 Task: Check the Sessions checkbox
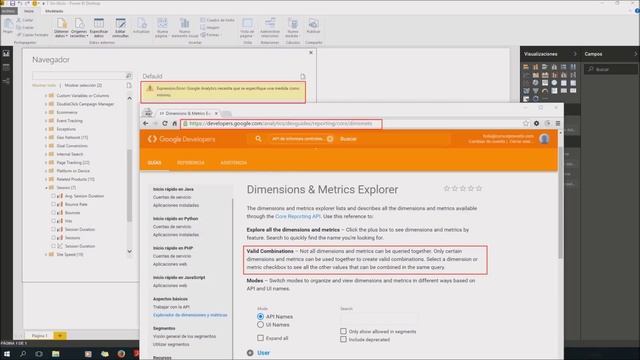[x=53, y=238]
